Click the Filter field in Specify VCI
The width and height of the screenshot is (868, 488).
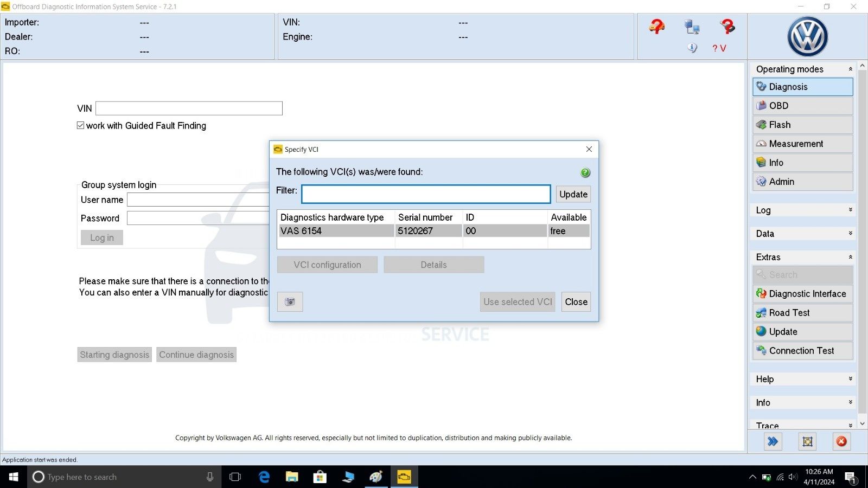pyautogui.click(x=426, y=194)
